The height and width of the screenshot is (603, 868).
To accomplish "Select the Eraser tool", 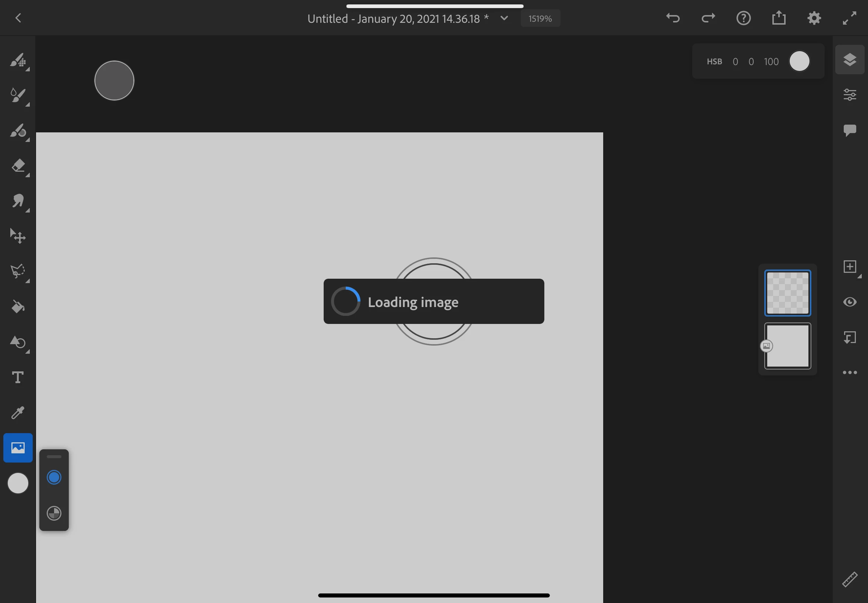I will [18, 165].
